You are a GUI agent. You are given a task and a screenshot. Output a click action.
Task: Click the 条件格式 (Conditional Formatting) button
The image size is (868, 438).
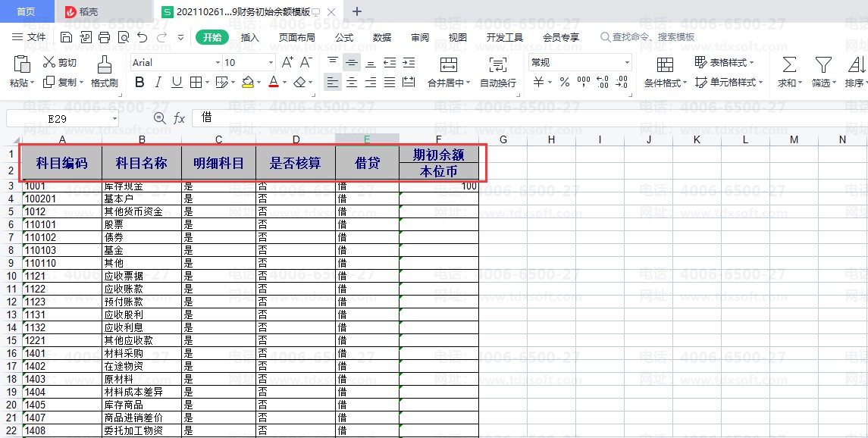[665, 72]
